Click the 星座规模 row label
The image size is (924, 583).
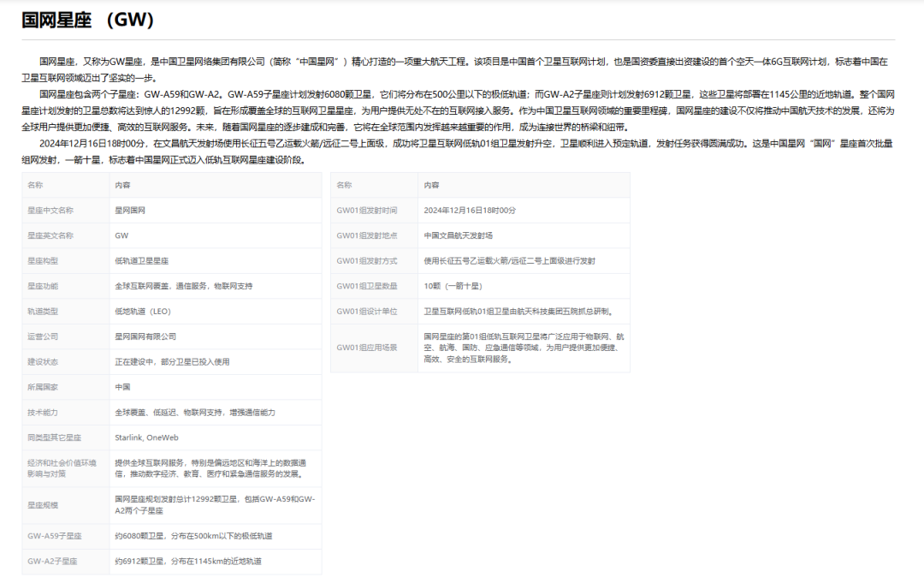(x=43, y=505)
